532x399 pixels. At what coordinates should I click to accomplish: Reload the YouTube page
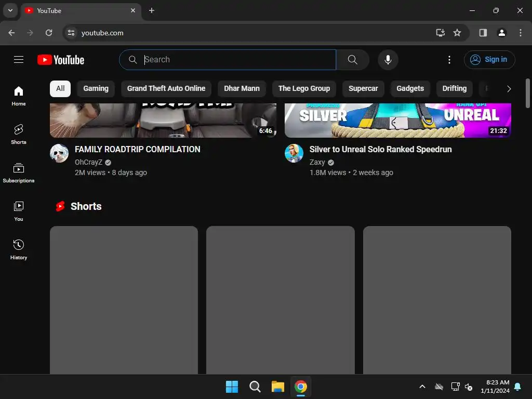click(49, 33)
